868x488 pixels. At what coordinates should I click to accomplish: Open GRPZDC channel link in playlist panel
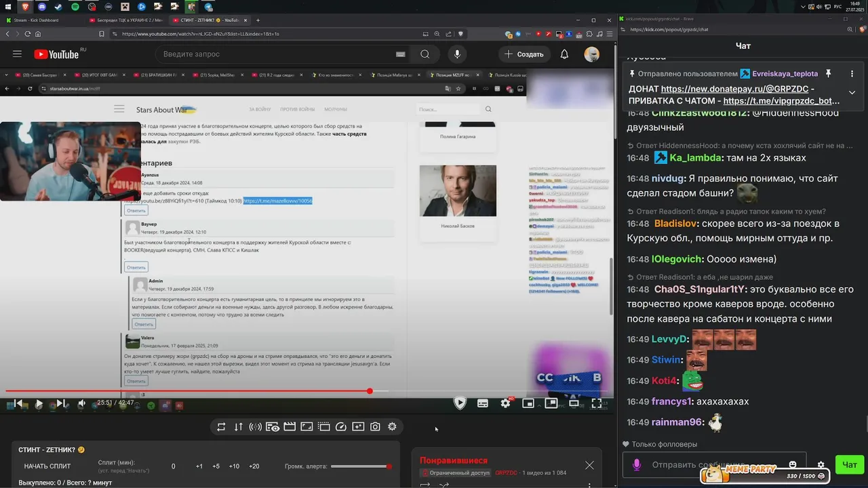tap(506, 472)
